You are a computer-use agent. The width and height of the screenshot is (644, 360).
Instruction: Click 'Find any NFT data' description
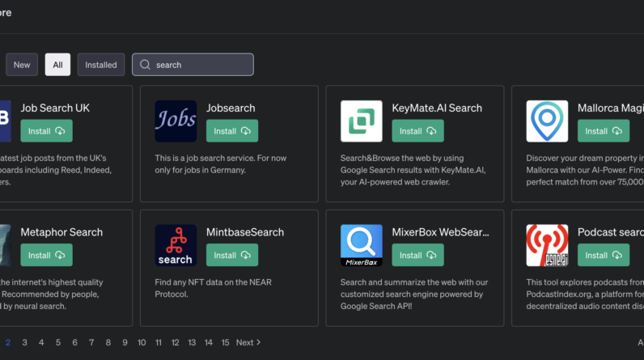[213, 288]
